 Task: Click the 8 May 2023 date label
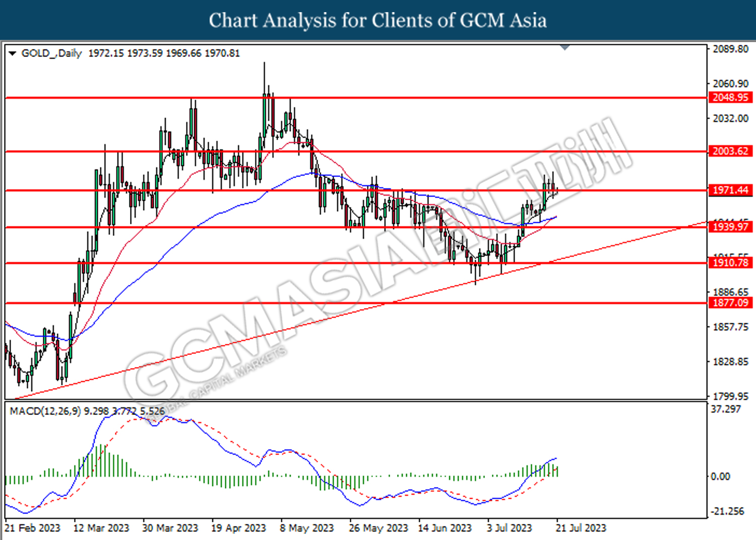(x=307, y=528)
